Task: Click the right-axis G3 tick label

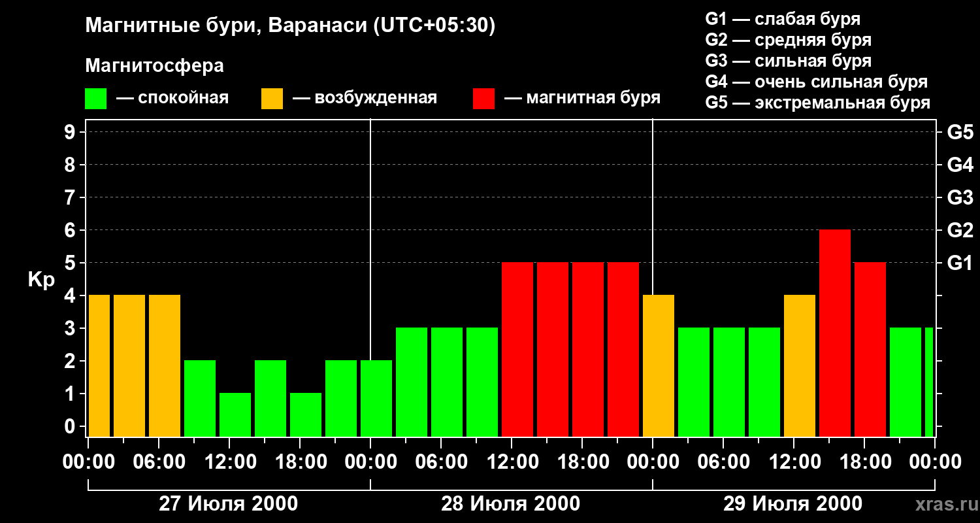Action: click(960, 197)
